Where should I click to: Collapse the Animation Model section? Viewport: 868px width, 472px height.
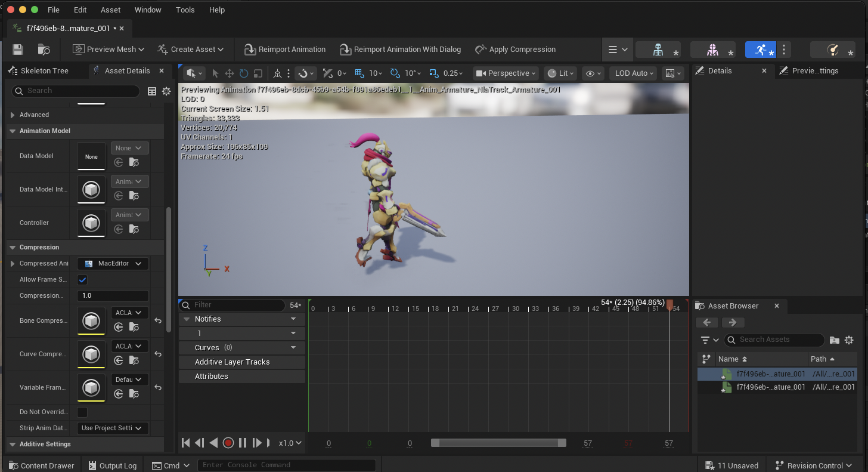[13, 131]
